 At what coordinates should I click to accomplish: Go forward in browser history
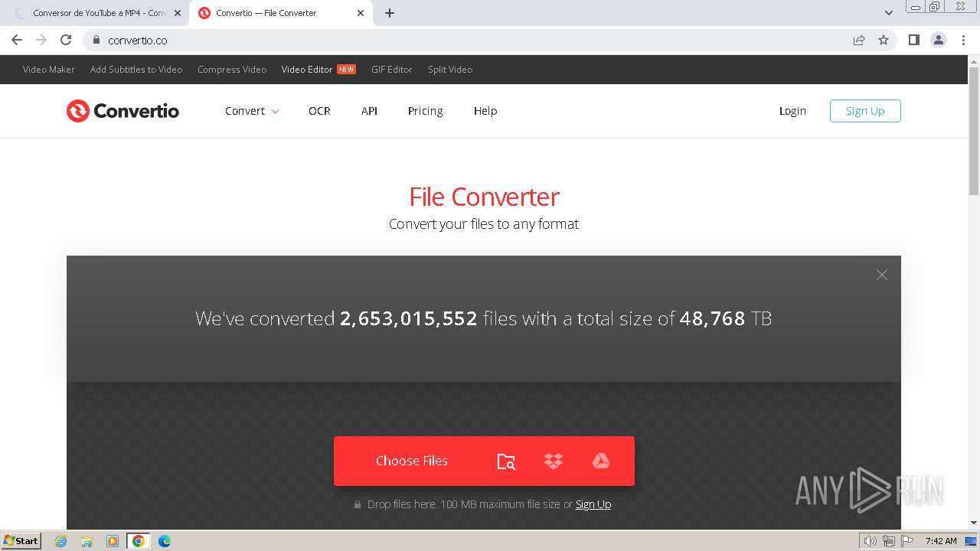click(x=41, y=40)
